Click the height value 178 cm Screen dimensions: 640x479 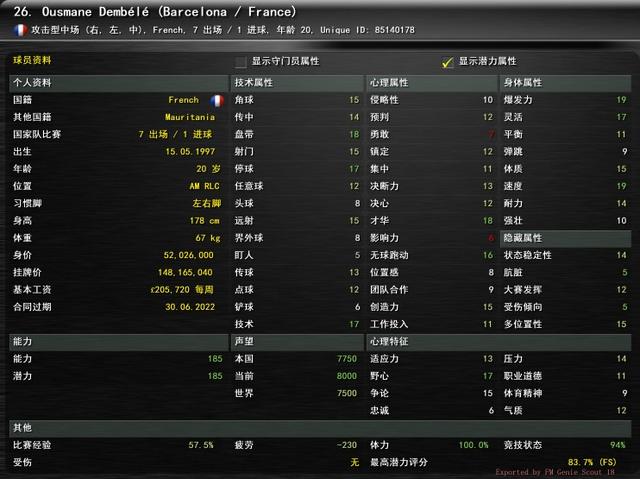[x=204, y=221]
